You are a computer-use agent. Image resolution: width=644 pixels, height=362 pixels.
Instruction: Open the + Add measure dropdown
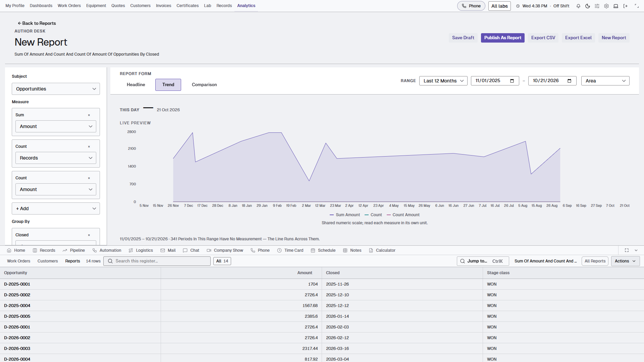(x=56, y=208)
